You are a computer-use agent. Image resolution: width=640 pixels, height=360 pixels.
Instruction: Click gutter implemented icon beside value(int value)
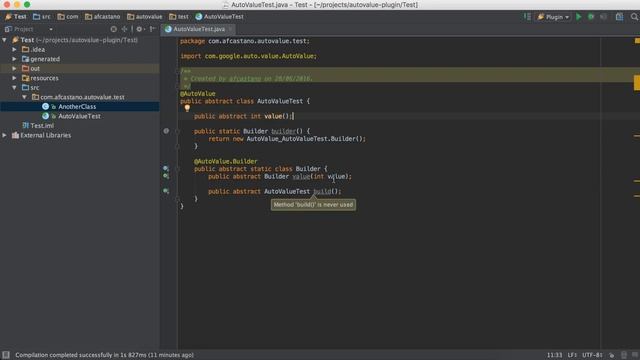[166, 176]
